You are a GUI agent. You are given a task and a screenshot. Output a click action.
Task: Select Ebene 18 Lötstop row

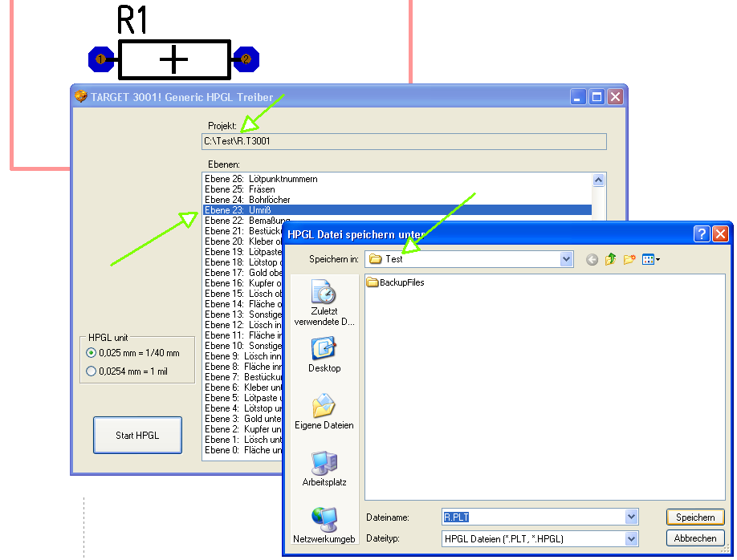click(242, 262)
